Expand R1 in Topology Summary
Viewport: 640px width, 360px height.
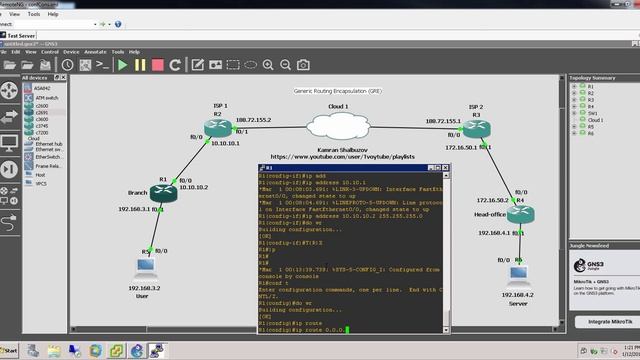574,87
